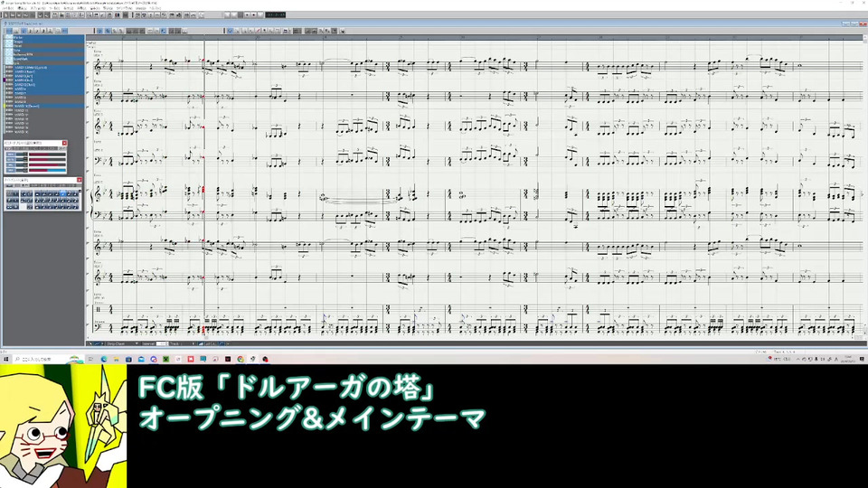The width and height of the screenshot is (868, 488).
Task: Select the ScoreMark track row
Action: (49, 60)
